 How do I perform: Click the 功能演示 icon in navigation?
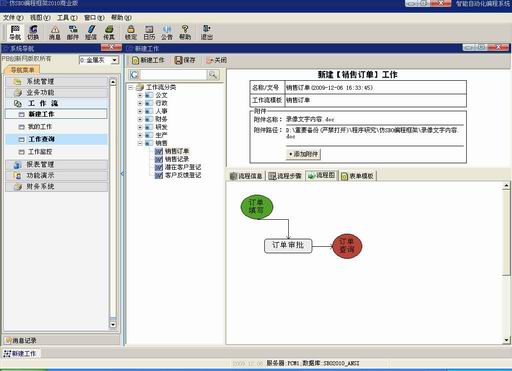click(17, 175)
